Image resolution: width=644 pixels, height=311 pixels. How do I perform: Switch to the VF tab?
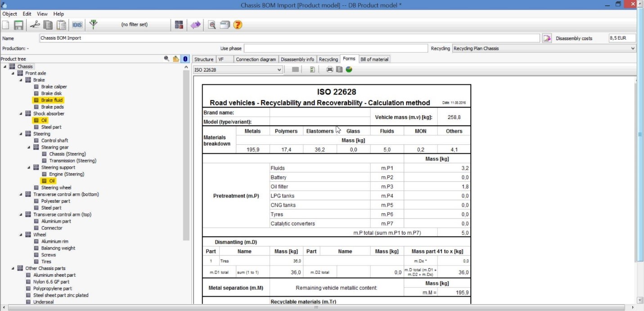pyautogui.click(x=225, y=59)
